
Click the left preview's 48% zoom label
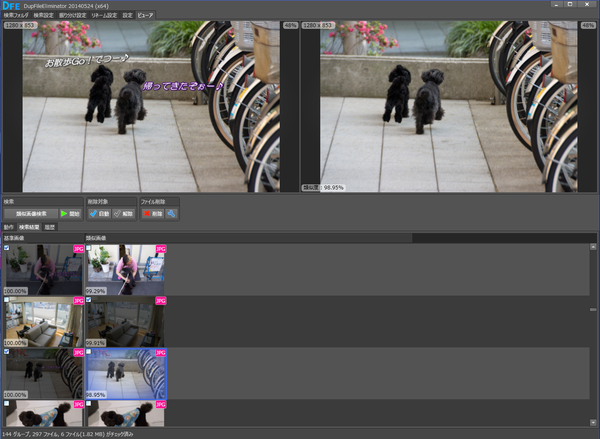tap(290, 25)
